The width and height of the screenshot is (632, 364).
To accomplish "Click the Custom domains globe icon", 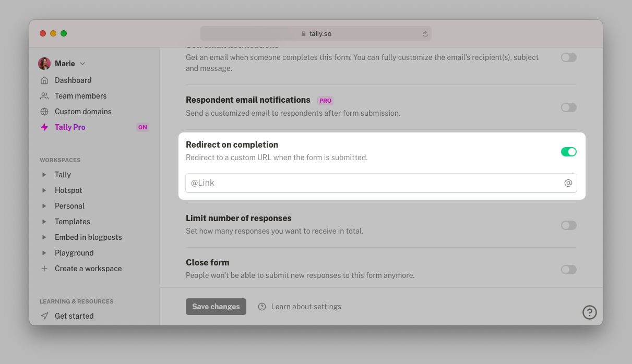I will tap(44, 112).
